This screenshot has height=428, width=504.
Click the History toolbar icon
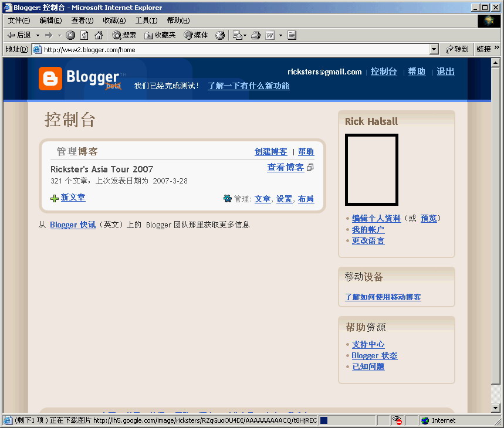click(x=220, y=35)
